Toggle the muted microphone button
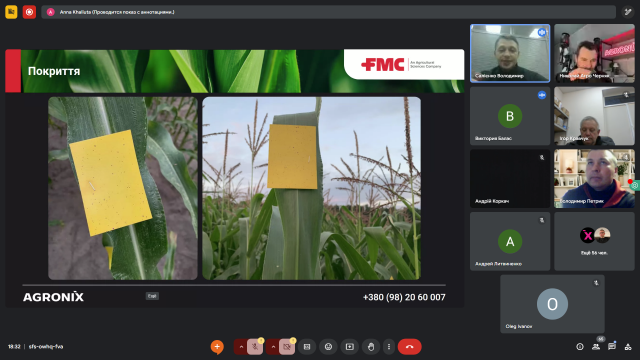This screenshot has width=640, height=360. point(256,347)
